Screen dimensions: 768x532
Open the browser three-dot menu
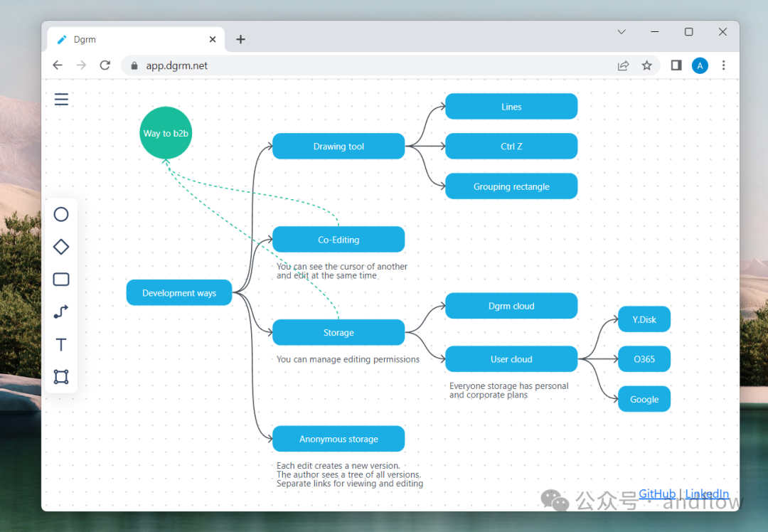(x=723, y=65)
